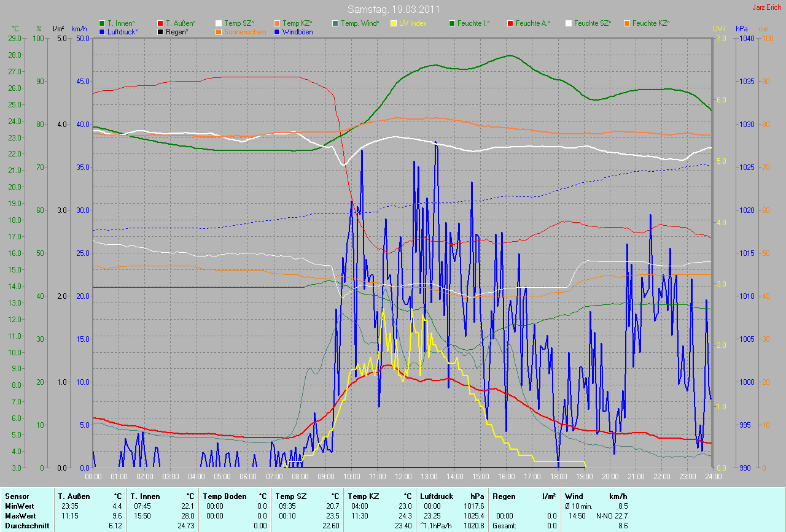
Task: Click the orange Sonnenschein legend square
Action: pos(219,31)
